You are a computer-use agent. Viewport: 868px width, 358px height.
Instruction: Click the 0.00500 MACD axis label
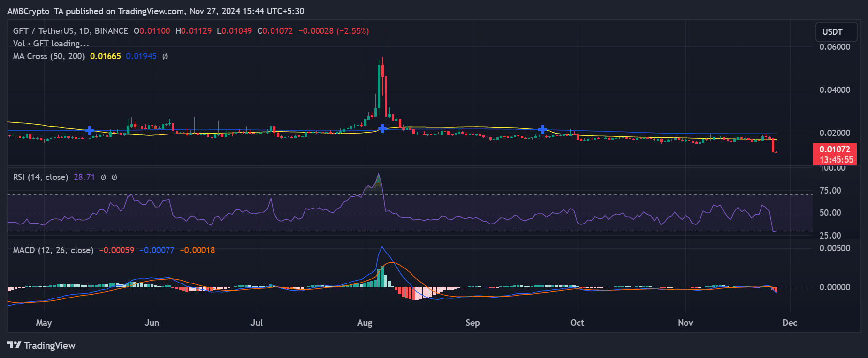tap(835, 248)
